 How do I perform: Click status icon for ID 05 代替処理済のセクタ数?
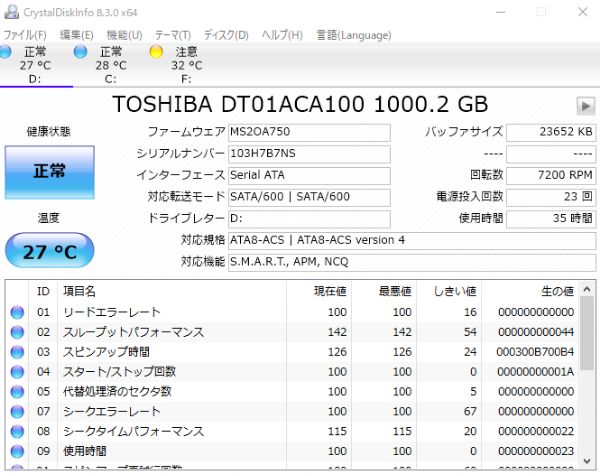click(x=17, y=392)
